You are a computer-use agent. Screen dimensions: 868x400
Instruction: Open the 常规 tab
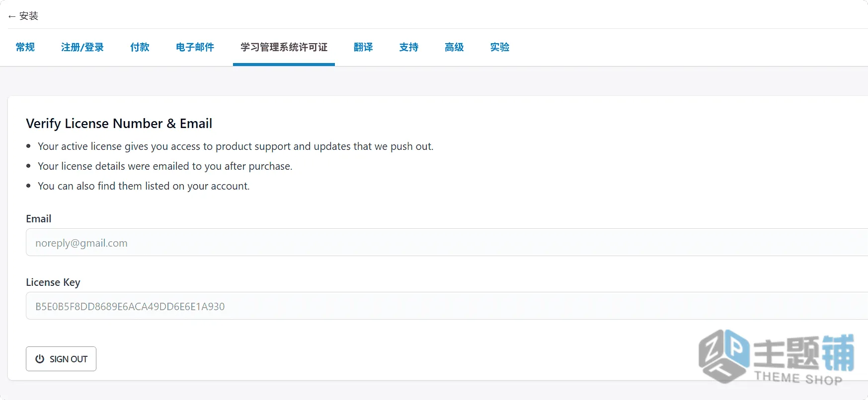coord(25,47)
